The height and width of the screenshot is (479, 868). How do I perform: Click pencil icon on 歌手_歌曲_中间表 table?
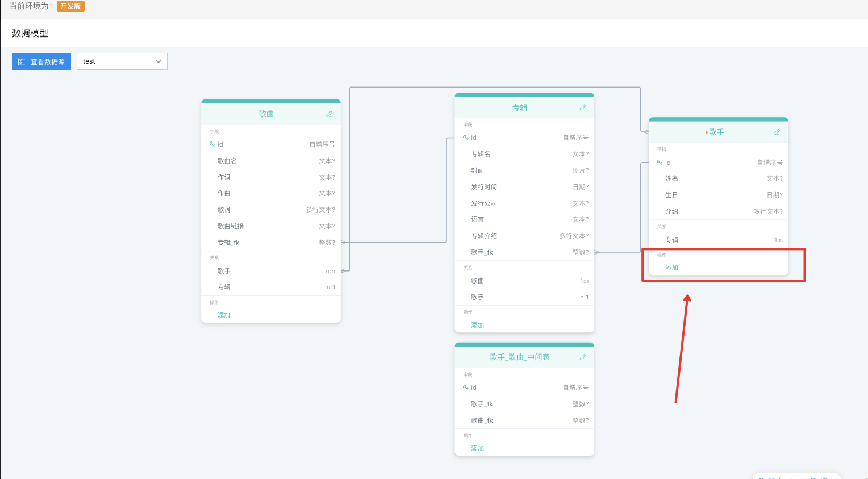tap(582, 357)
